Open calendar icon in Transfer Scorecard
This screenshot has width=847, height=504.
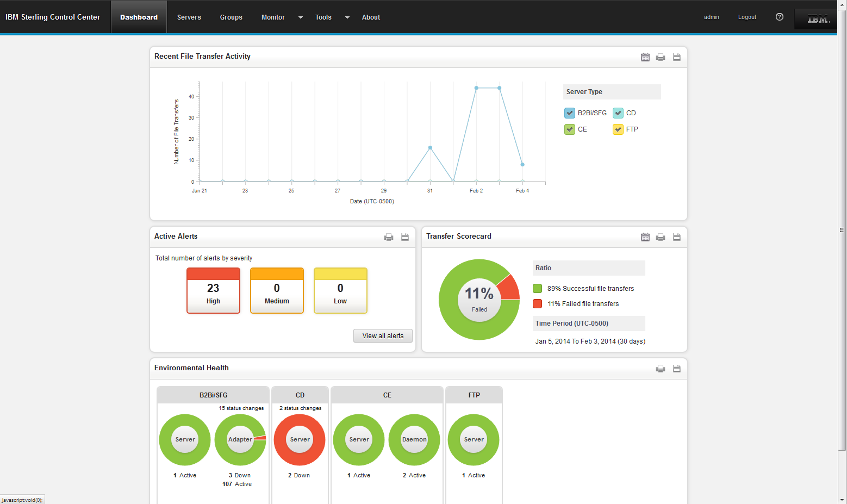pyautogui.click(x=645, y=237)
